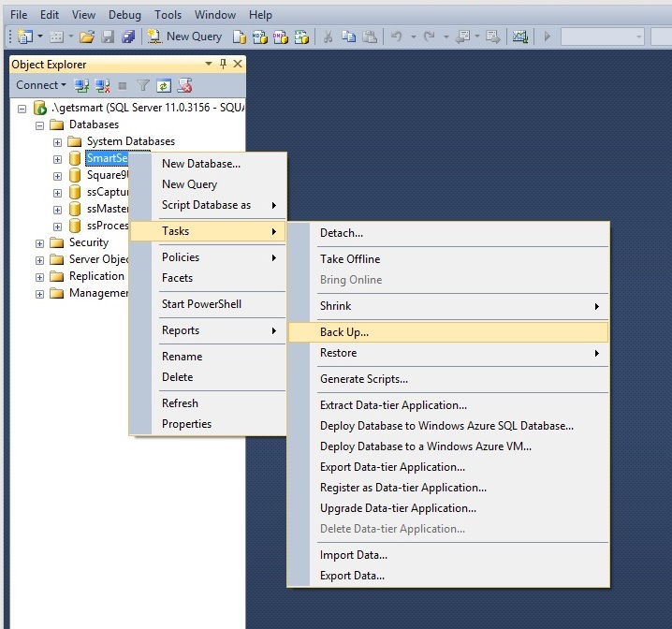This screenshot has height=629, width=672.
Task: Click the Activity Monitor toolbar icon
Action: (519, 37)
